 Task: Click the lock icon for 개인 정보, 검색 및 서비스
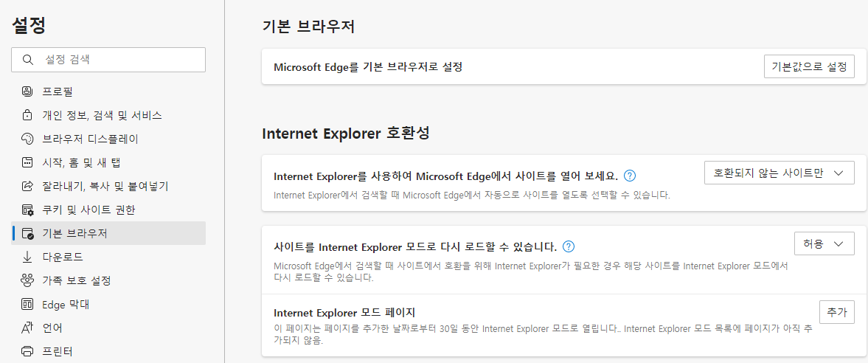pos(27,115)
